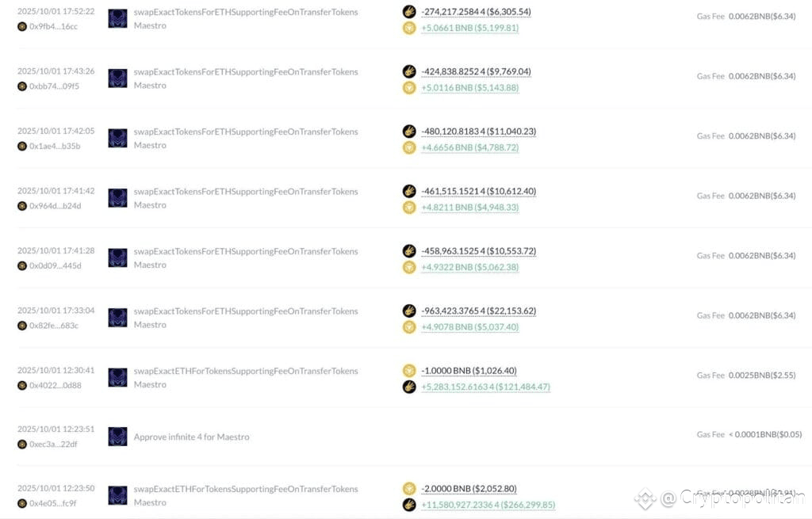Click the BNB icon next to -1.0000 BNB
Image resolution: width=812 pixels, height=519 pixels.
[x=409, y=371]
